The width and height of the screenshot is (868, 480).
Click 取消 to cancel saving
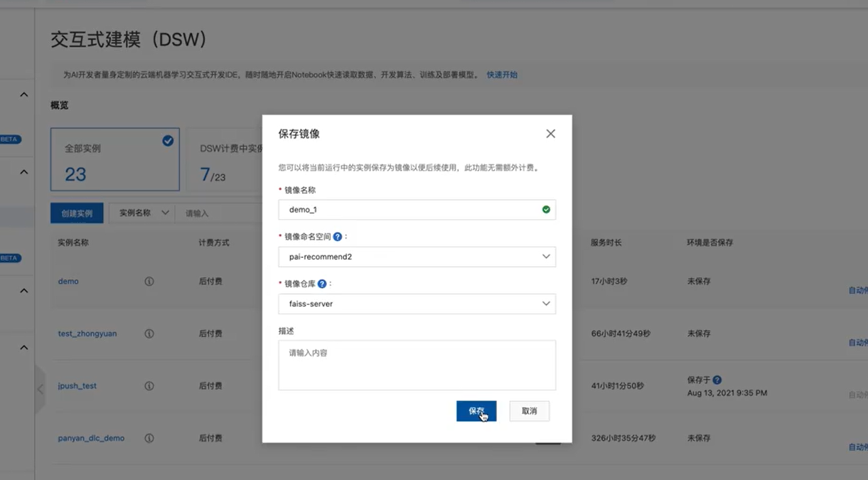pos(528,411)
